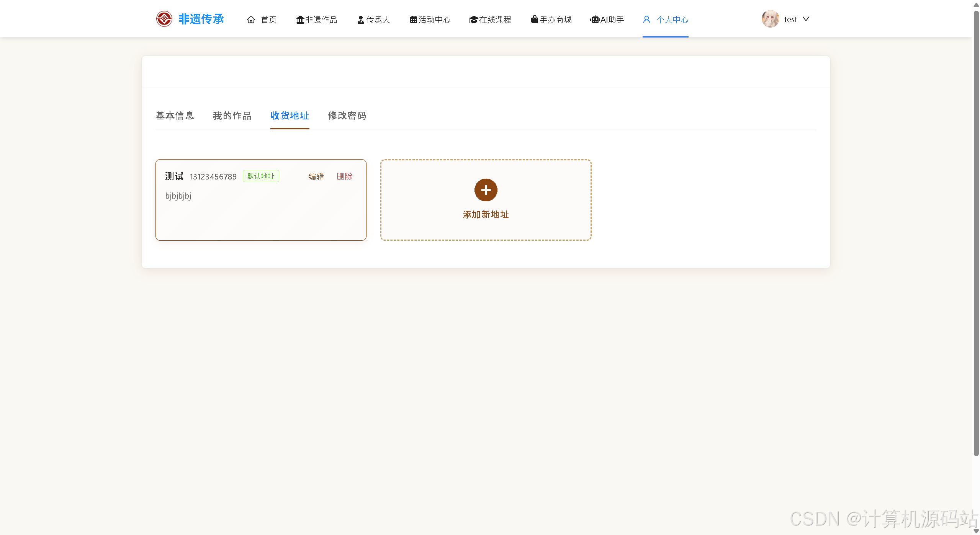Click 删除 on the 测试 address

pos(345,176)
